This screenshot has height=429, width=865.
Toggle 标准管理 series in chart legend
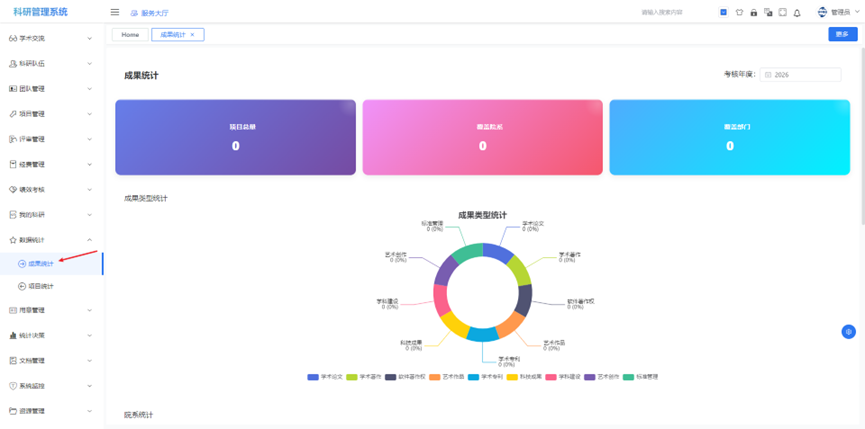tap(641, 377)
